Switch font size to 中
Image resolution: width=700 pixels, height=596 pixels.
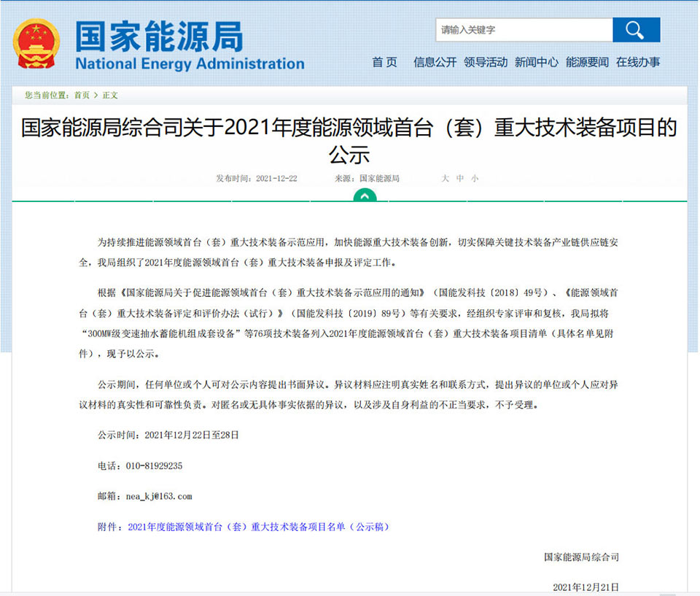click(460, 179)
